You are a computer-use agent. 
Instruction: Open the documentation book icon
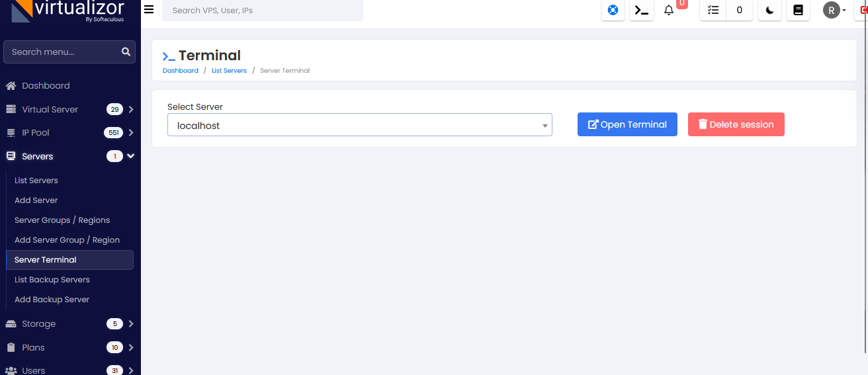(798, 11)
